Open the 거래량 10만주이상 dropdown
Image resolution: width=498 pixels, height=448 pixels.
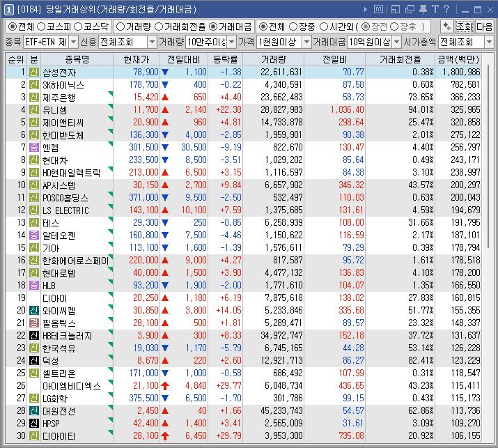click(x=232, y=42)
